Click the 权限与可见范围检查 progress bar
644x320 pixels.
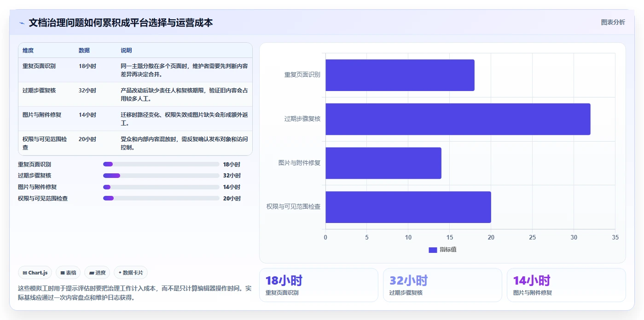[x=161, y=198]
